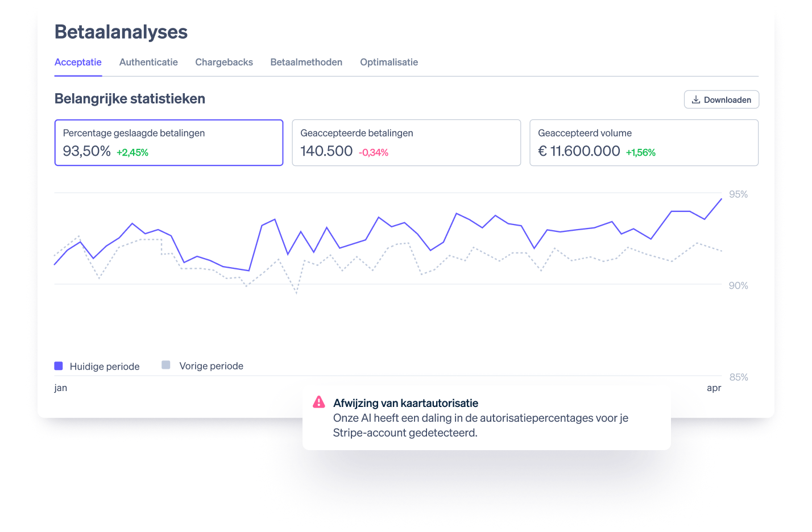Toggle the Huidige periode legend label
The height and width of the screenshot is (532, 812).
click(x=105, y=367)
